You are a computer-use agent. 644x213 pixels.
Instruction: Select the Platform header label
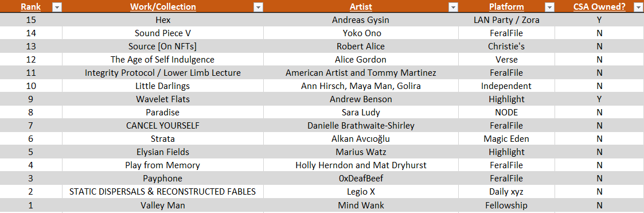coord(506,7)
